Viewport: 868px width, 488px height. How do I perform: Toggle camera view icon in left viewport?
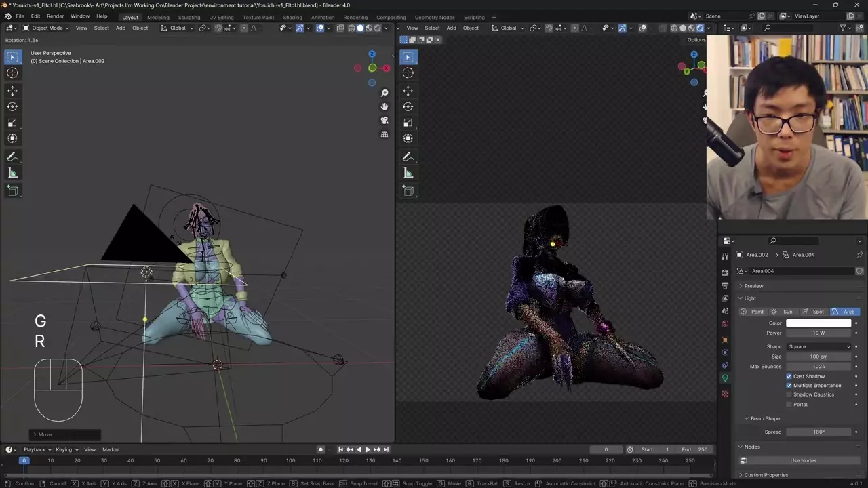click(x=384, y=121)
